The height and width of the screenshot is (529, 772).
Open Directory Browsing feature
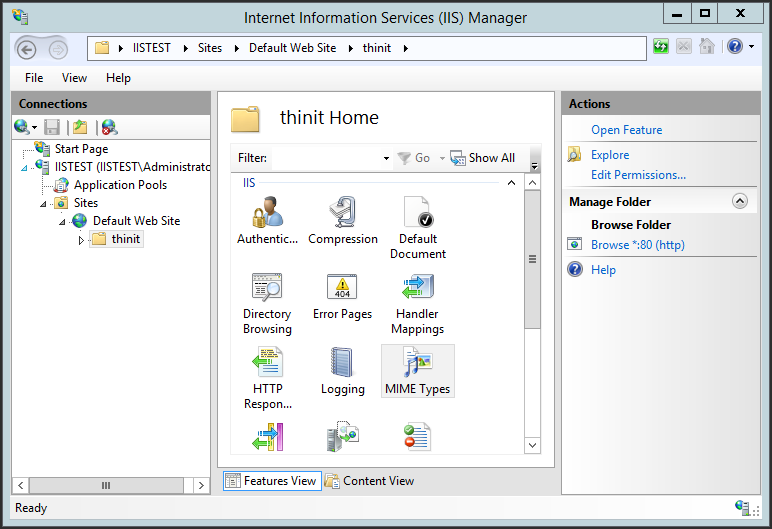[x=267, y=304]
